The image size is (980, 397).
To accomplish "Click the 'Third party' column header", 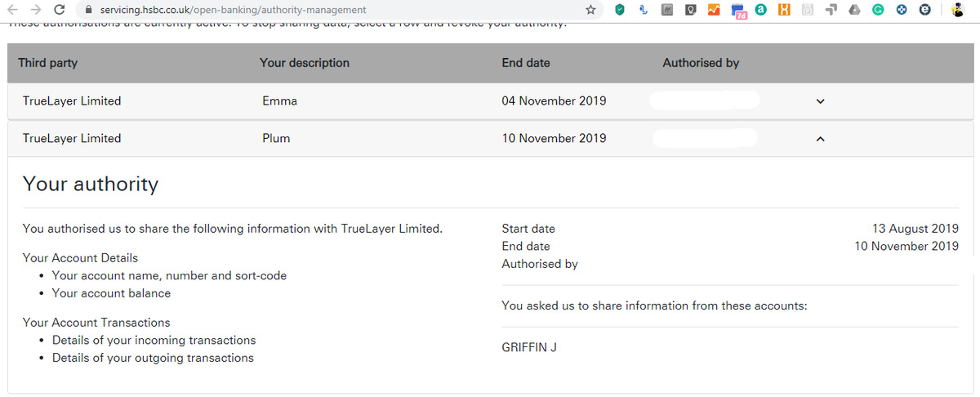I will tap(48, 62).
